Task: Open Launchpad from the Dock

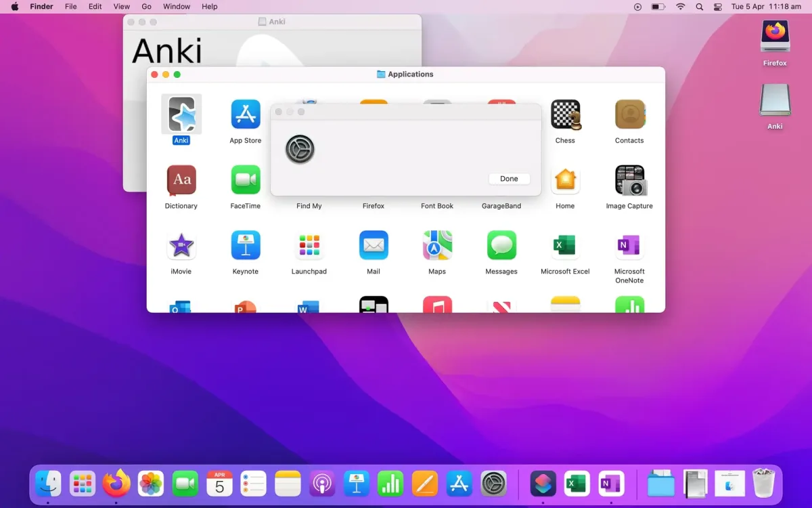Action: click(83, 484)
